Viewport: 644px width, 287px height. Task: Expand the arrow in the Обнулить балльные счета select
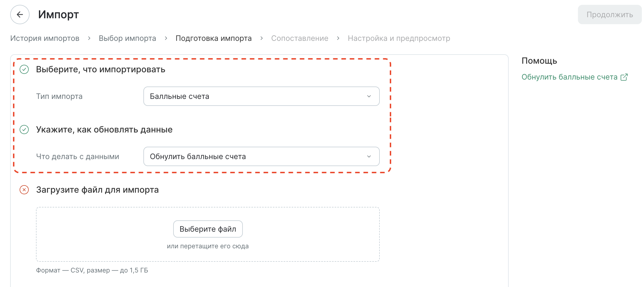pyautogui.click(x=369, y=156)
